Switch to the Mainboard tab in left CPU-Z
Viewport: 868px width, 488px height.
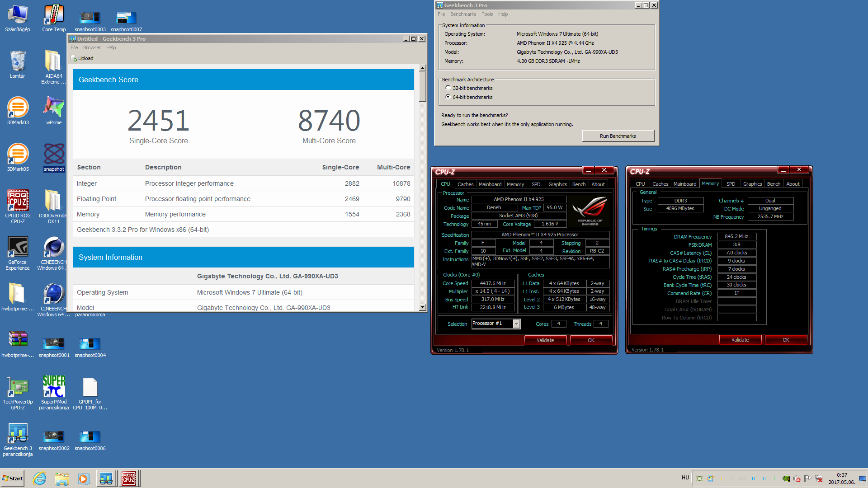490,184
